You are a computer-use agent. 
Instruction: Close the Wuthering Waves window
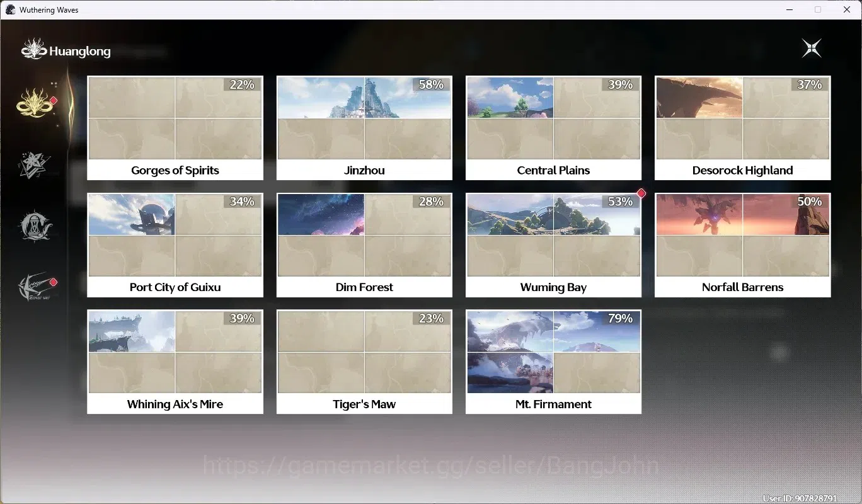(x=847, y=9)
